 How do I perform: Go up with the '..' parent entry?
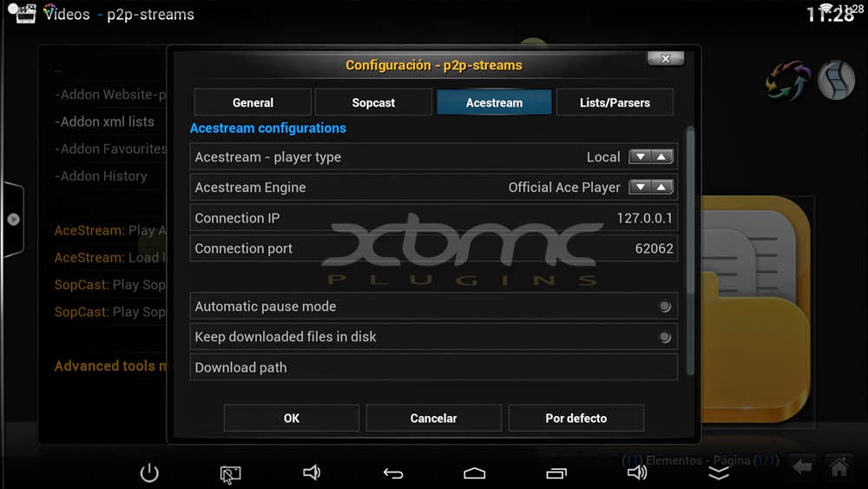58,69
